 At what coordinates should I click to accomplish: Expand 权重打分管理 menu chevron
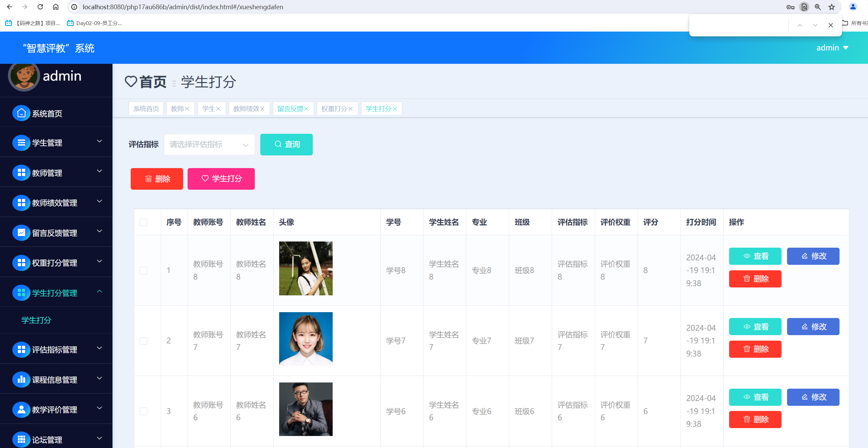pyautogui.click(x=99, y=261)
